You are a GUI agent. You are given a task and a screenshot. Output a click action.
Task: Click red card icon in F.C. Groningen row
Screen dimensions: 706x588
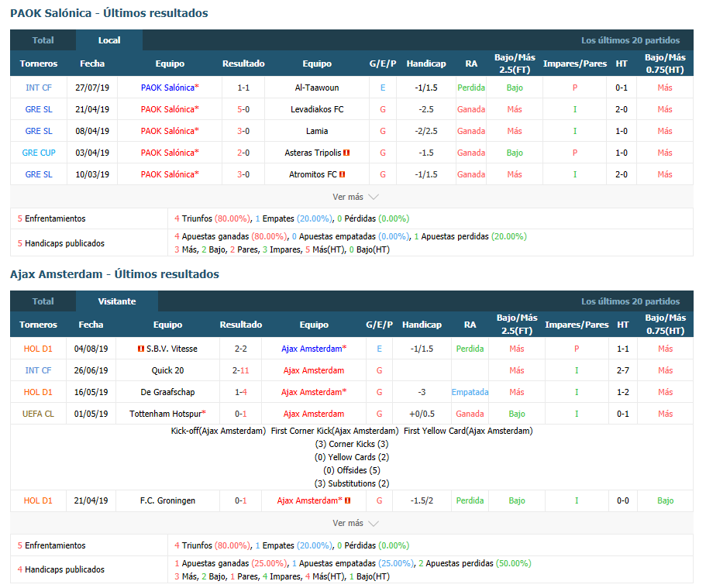coord(348,500)
